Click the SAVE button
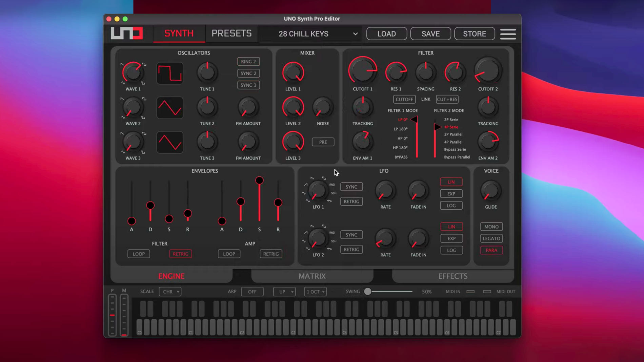Image resolution: width=644 pixels, height=362 pixels. tap(430, 34)
